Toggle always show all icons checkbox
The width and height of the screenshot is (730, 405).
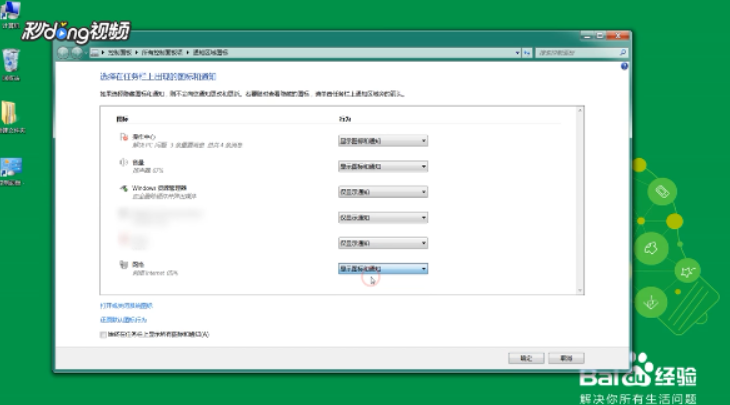tap(103, 335)
